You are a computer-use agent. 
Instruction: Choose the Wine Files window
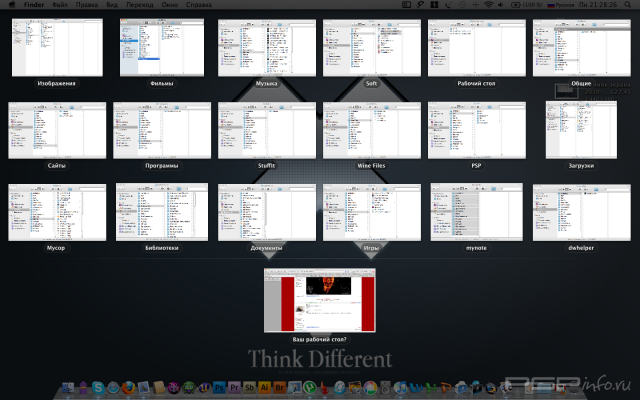(x=365, y=130)
